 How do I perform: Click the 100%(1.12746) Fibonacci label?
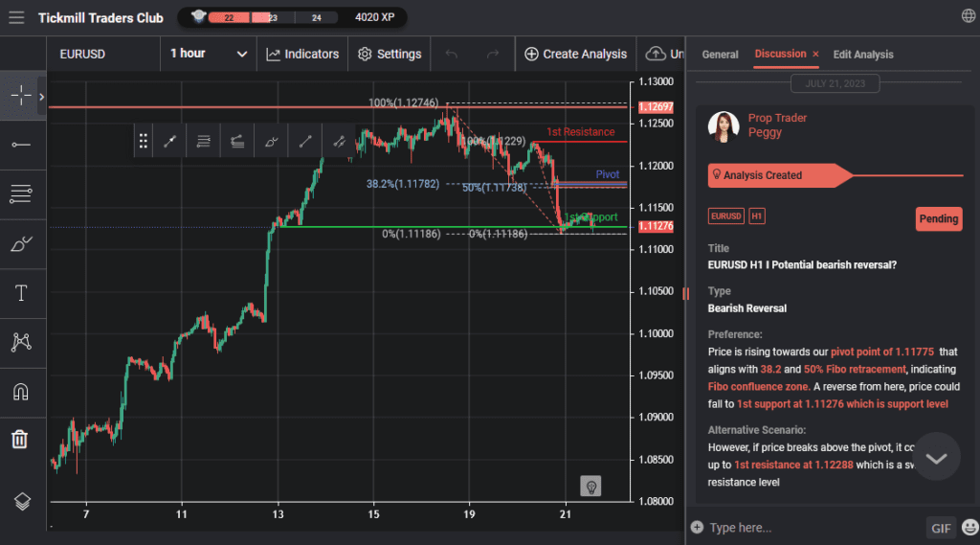point(403,102)
